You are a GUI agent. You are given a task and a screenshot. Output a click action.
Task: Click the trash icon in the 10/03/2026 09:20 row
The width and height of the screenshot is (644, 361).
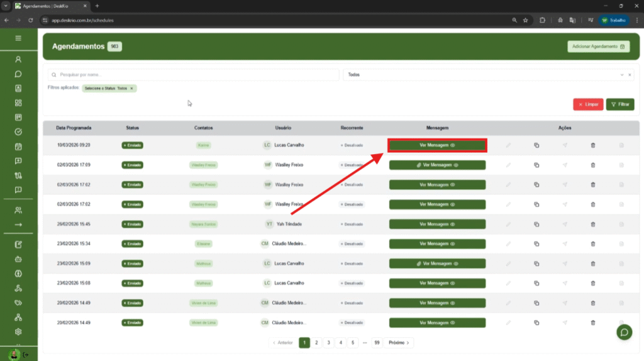coord(592,145)
